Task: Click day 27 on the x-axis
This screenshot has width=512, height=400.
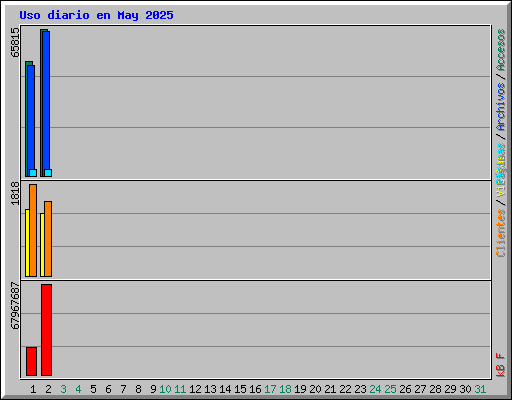Action: (420, 389)
